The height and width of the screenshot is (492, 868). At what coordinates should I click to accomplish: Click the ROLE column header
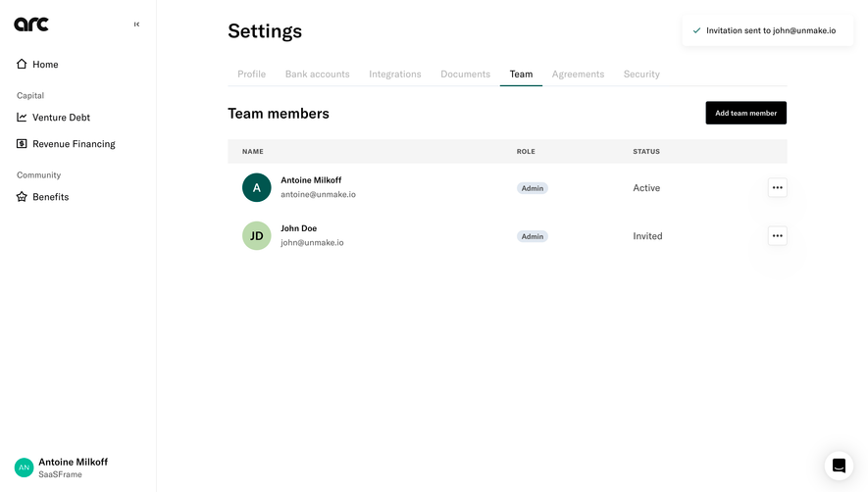[x=526, y=152]
